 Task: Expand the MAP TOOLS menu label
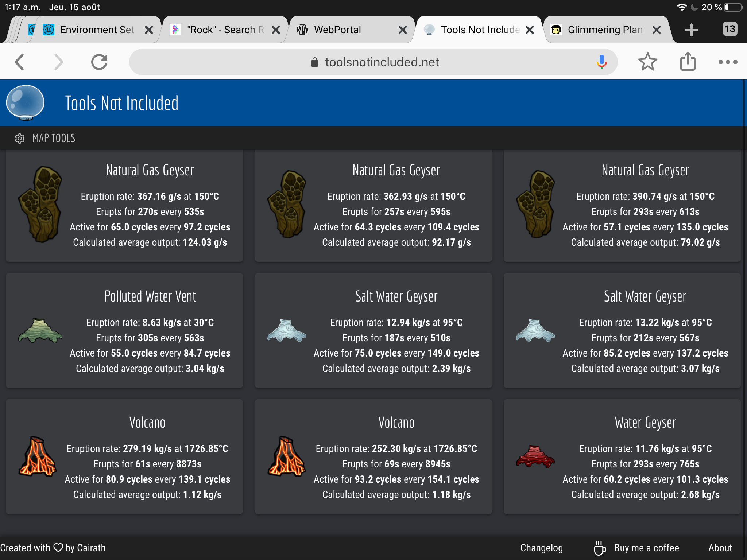tap(54, 139)
